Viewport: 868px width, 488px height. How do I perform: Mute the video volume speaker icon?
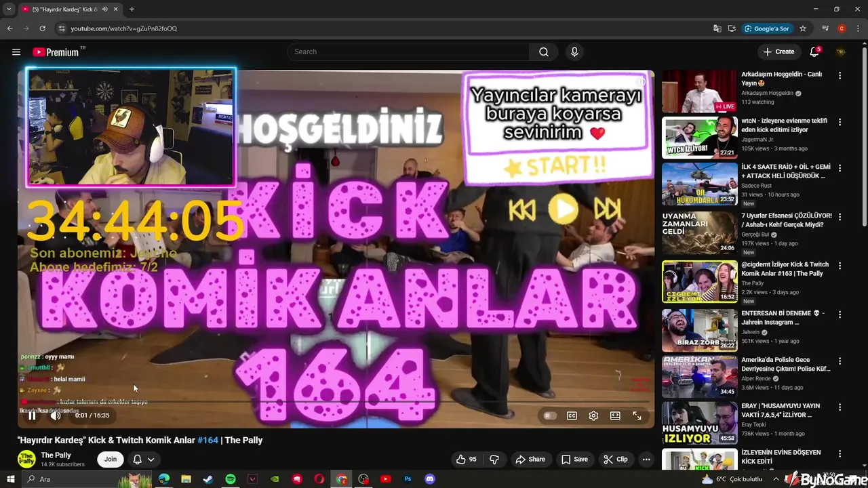[x=56, y=415]
